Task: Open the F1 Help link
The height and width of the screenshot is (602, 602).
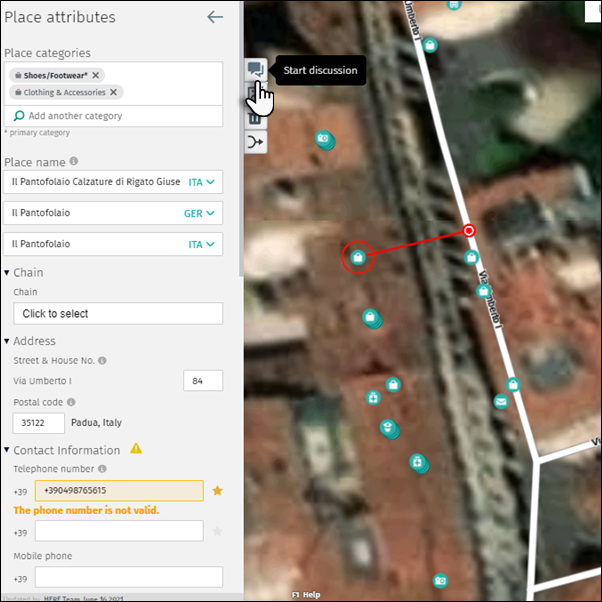Action: point(306,595)
